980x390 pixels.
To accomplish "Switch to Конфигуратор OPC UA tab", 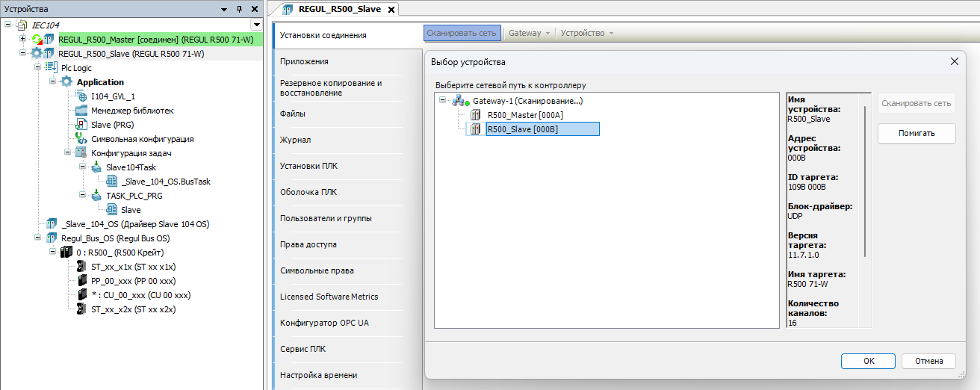I will pos(324,323).
